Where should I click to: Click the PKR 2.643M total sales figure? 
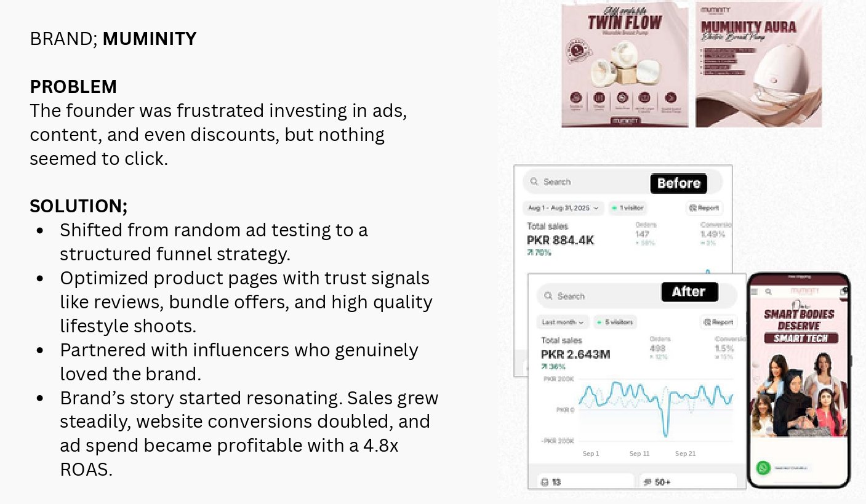pyautogui.click(x=575, y=354)
